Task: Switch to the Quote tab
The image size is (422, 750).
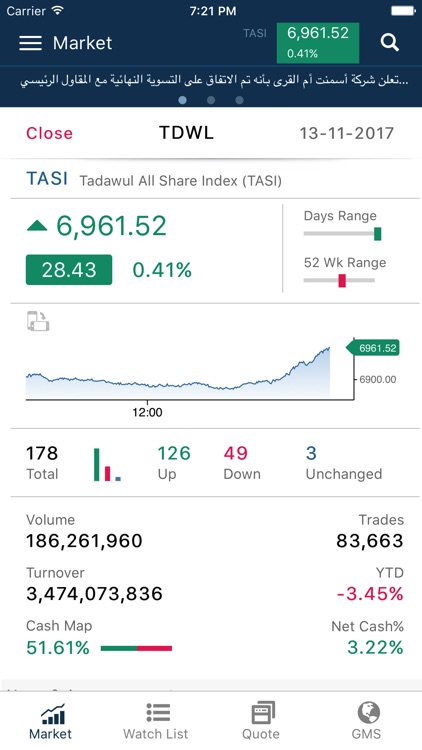Action: click(263, 721)
